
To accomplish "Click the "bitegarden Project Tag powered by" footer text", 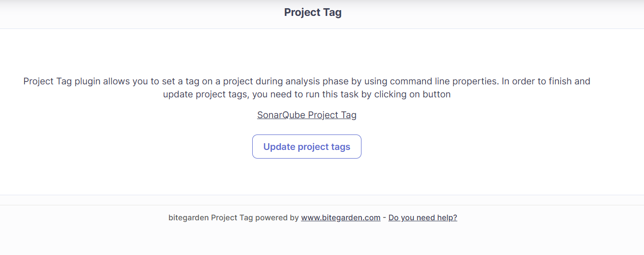I will click(234, 218).
